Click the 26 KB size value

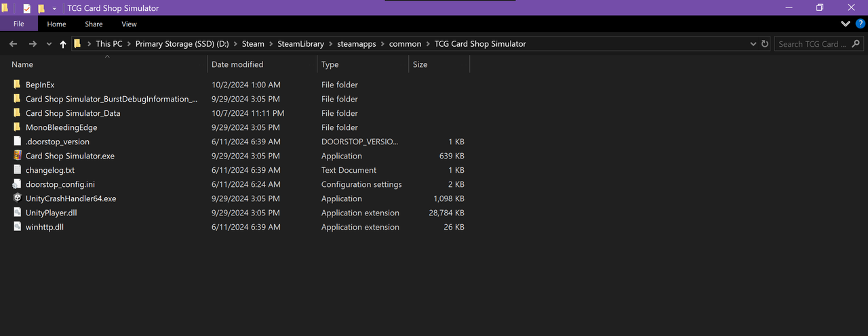point(454,227)
